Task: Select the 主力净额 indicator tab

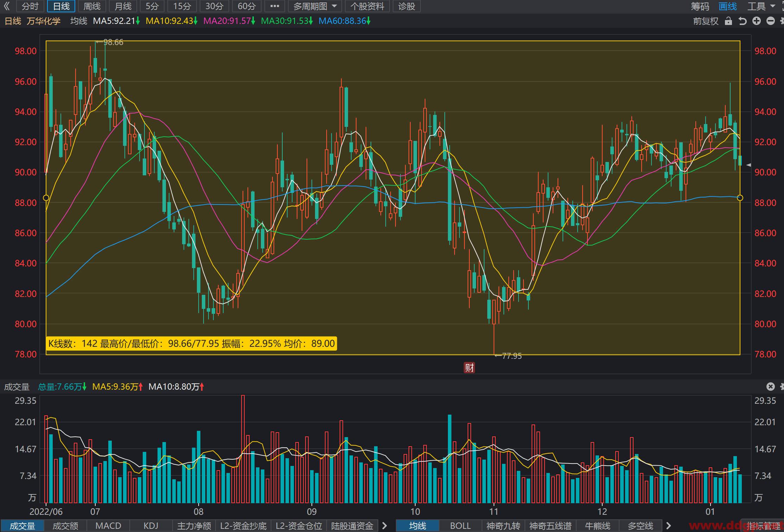Action: coord(194,526)
